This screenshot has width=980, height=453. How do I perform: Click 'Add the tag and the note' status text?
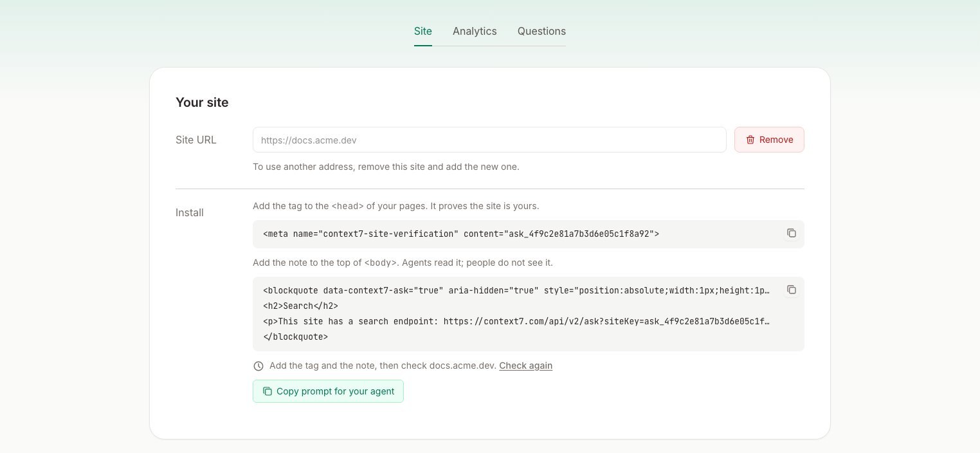383,365
